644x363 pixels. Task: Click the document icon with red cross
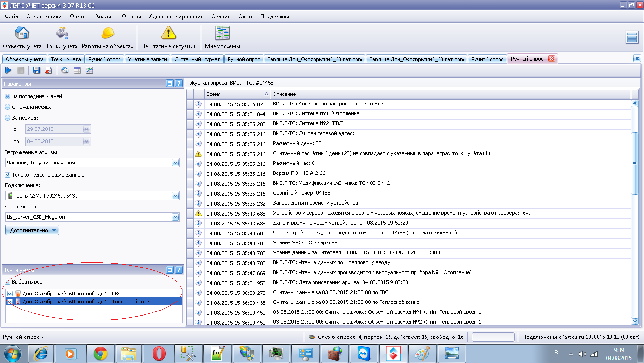(49, 70)
